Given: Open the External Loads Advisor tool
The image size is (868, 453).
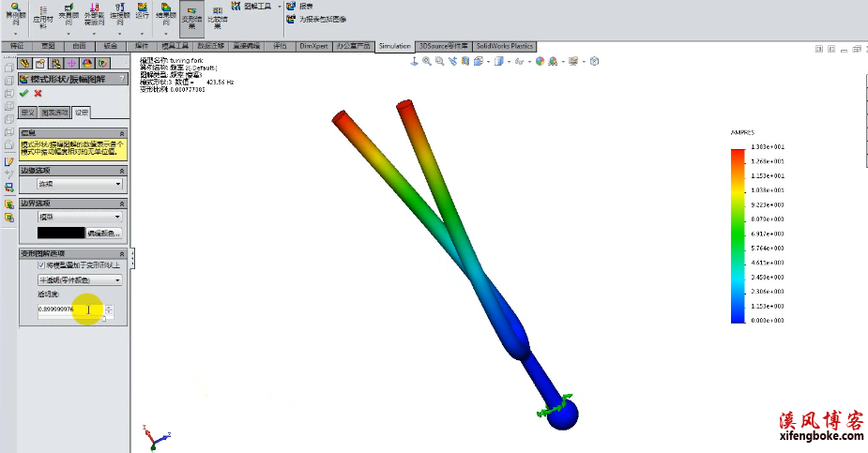Looking at the screenshot, I should (x=94, y=15).
